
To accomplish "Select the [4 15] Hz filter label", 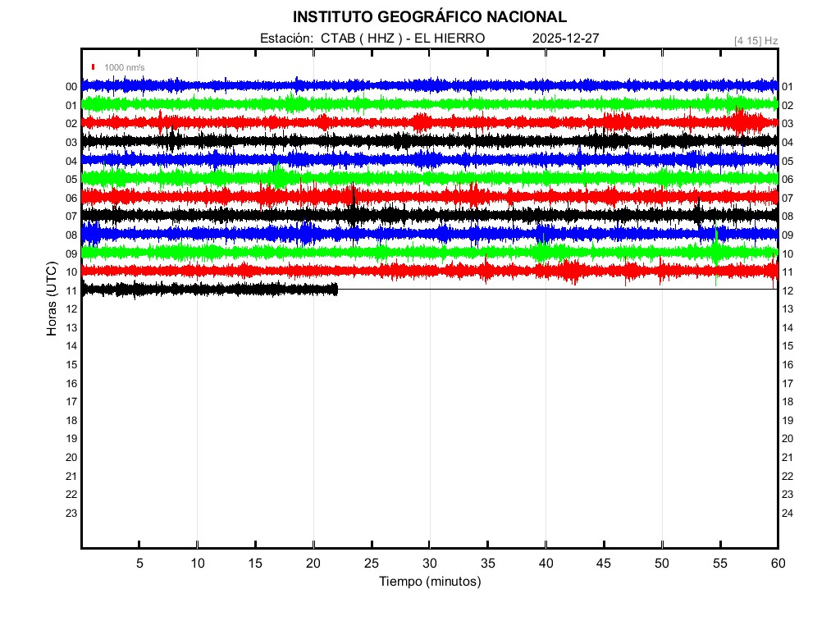I will 756,40.
